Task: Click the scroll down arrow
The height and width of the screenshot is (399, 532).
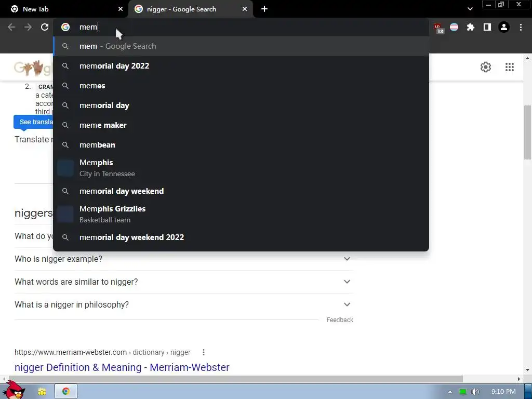Action: [527, 370]
